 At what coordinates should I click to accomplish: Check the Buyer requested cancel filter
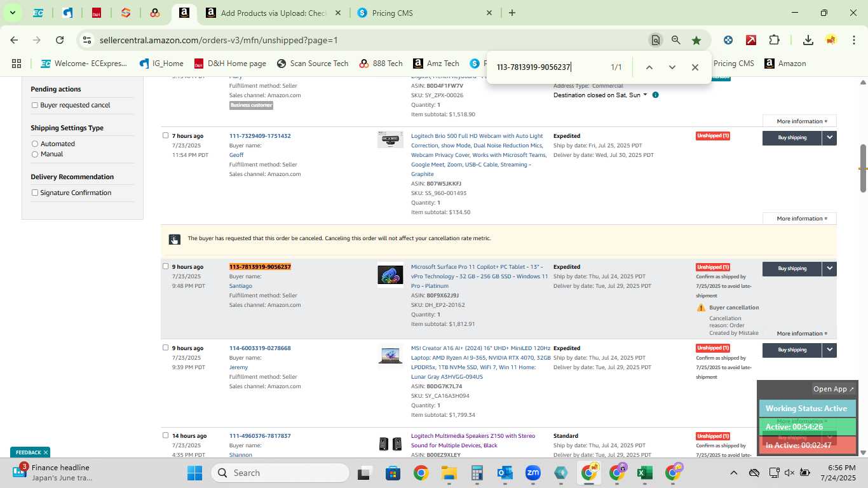(x=35, y=105)
